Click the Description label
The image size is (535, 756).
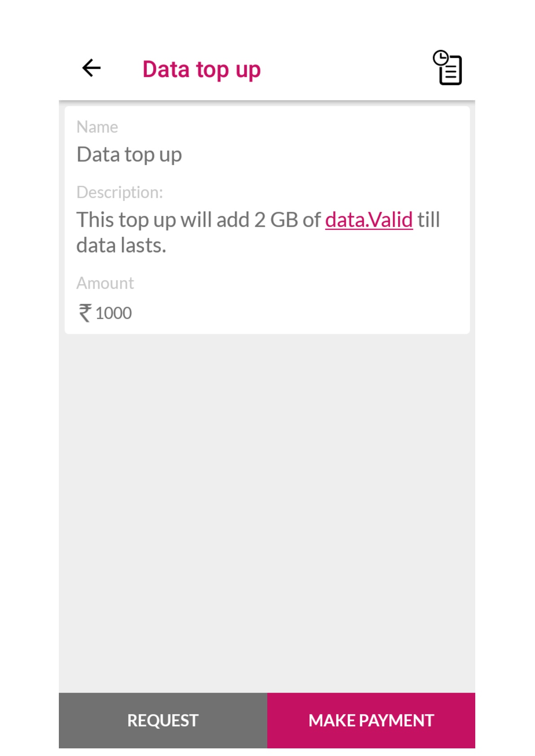click(119, 192)
